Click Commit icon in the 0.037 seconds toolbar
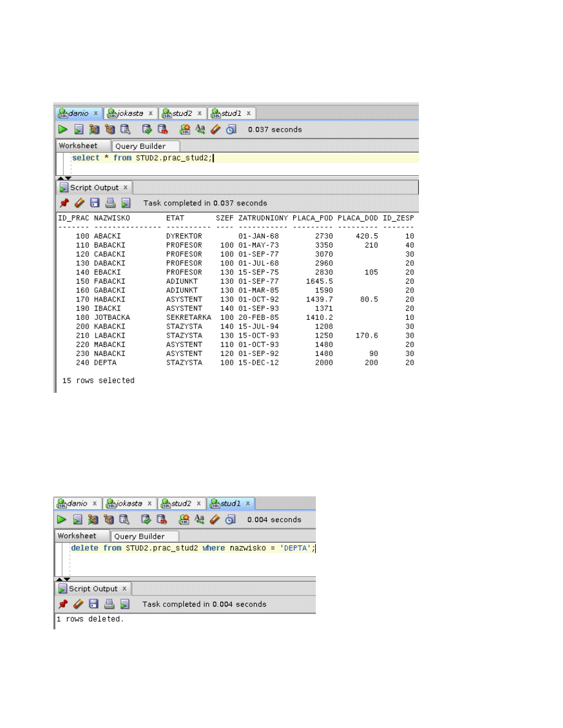The image size is (563, 728). [147, 129]
